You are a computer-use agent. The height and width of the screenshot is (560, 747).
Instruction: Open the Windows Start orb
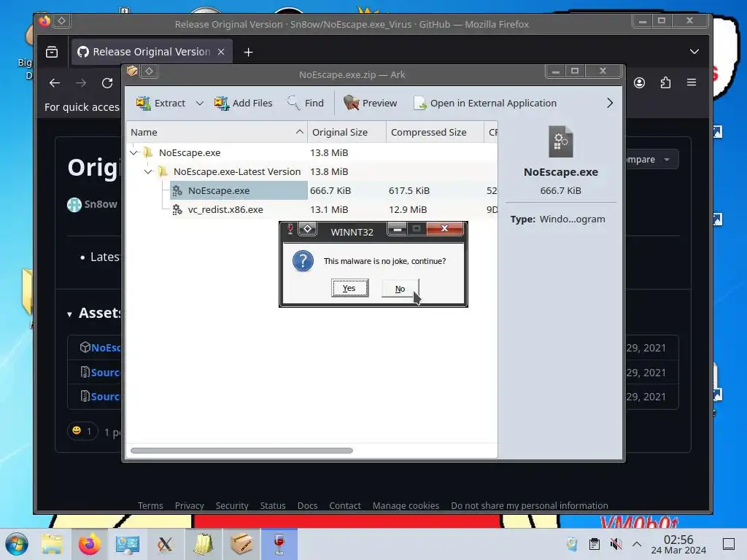tap(17, 544)
